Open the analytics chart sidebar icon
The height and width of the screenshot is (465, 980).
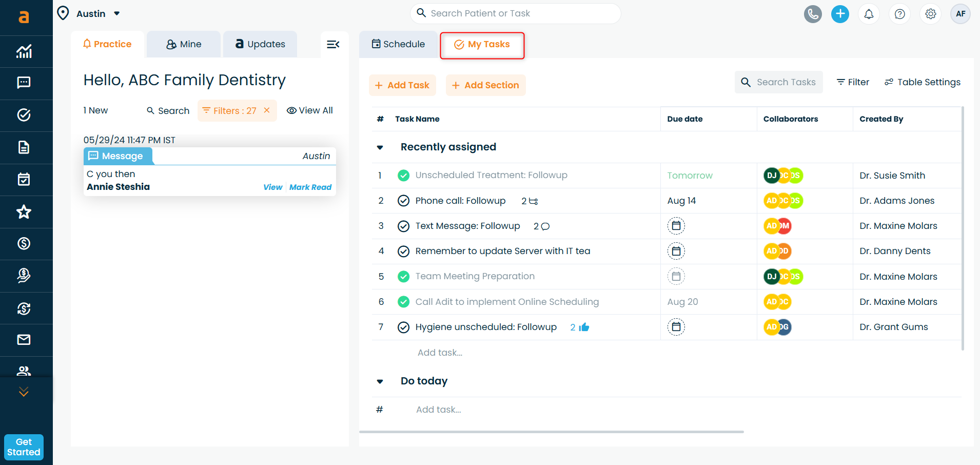pos(24,51)
